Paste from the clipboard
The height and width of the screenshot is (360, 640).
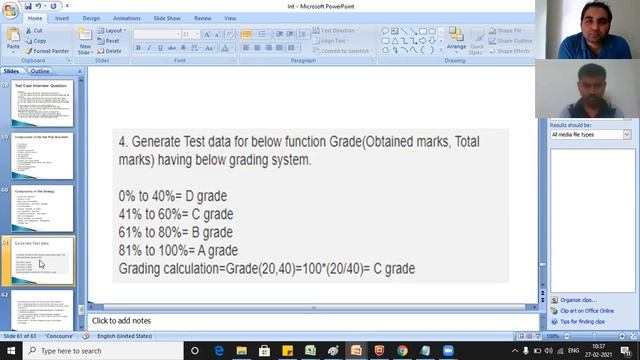tap(13, 41)
